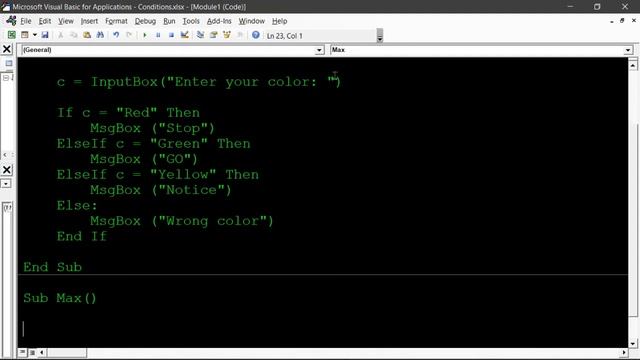The image size is (640, 360).
Task: Open the Debug menu
Action: click(145, 21)
